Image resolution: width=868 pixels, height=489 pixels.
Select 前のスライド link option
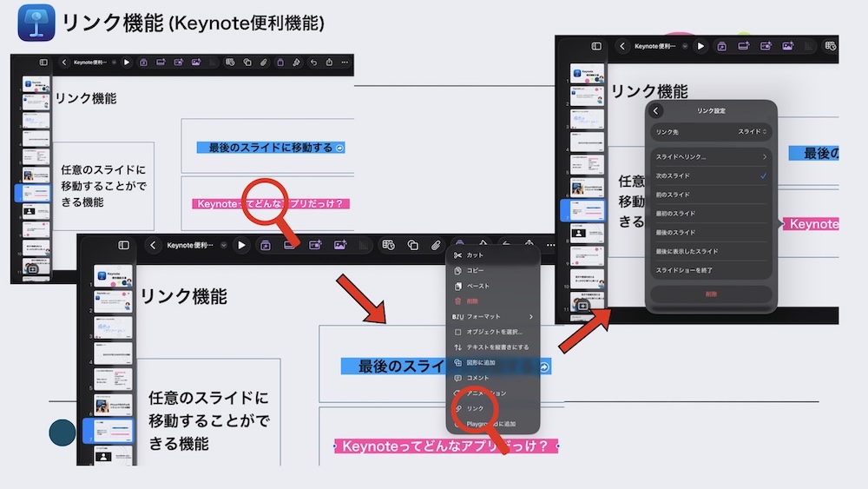click(711, 195)
